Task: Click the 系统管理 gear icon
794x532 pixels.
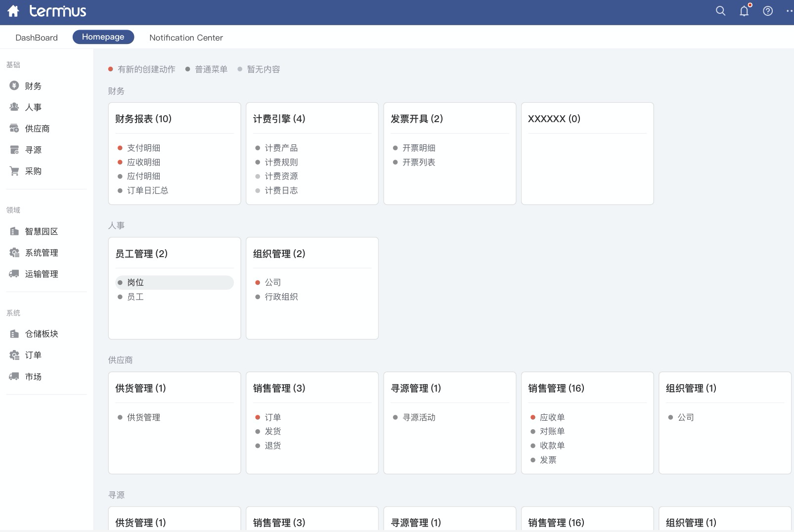Action: pyautogui.click(x=14, y=252)
